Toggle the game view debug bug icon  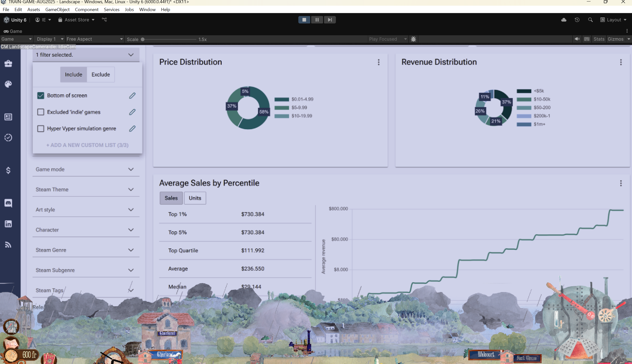(x=413, y=39)
